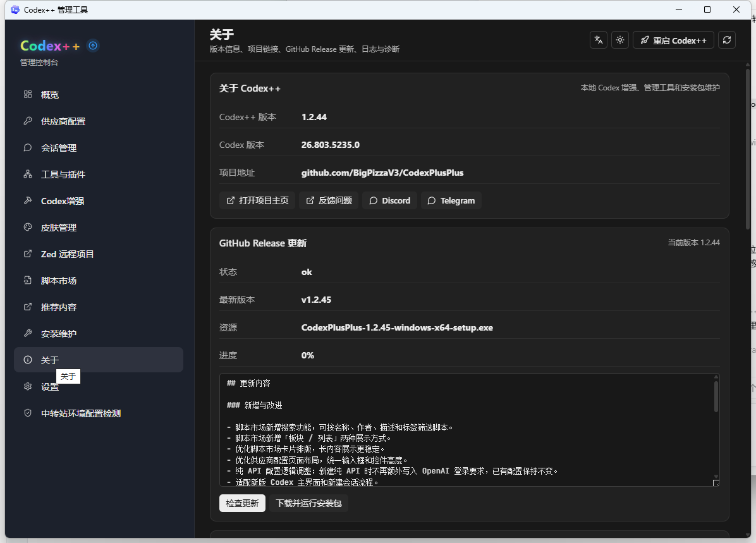Click the Codex++ version value 1.2.44
The width and height of the screenshot is (756, 543).
pyautogui.click(x=314, y=117)
